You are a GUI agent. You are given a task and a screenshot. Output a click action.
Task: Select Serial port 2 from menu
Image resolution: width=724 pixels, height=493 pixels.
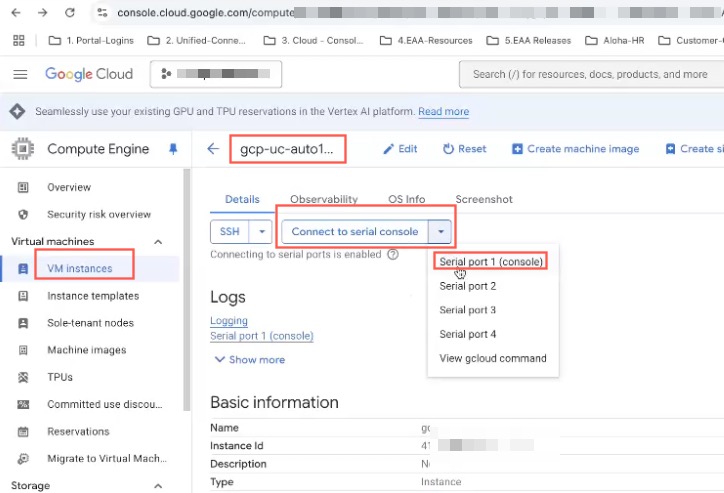[x=468, y=286]
